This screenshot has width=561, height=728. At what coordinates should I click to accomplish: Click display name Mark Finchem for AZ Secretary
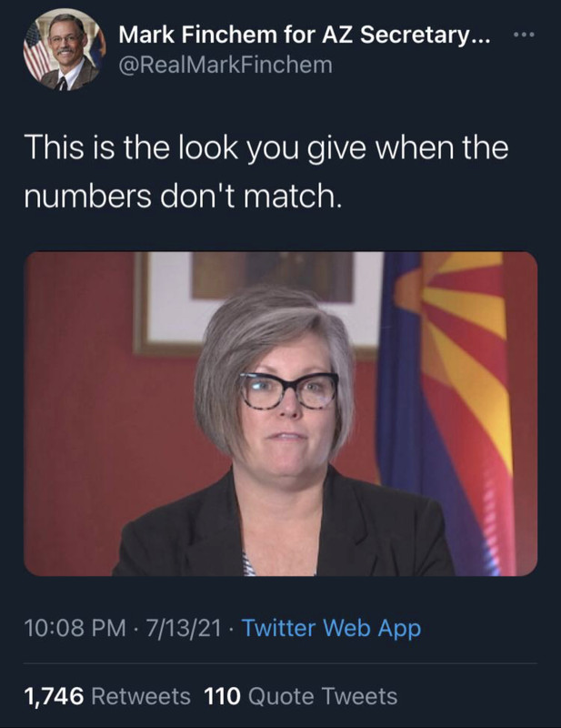click(304, 35)
